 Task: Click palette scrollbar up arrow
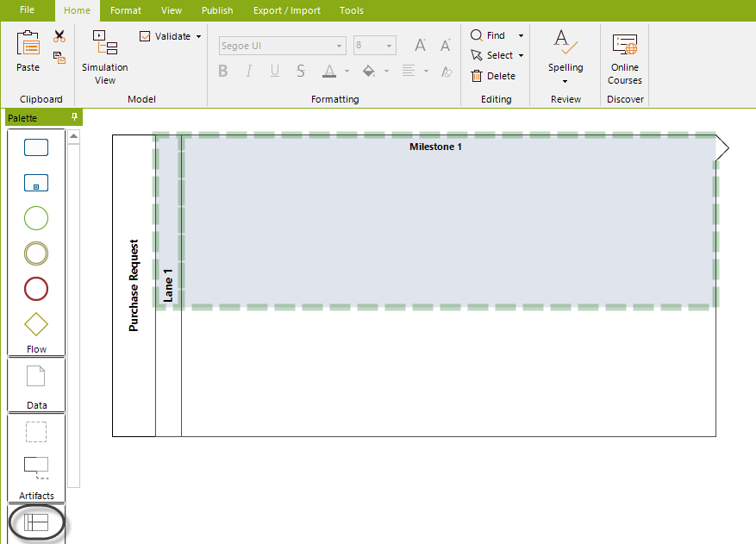74,136
